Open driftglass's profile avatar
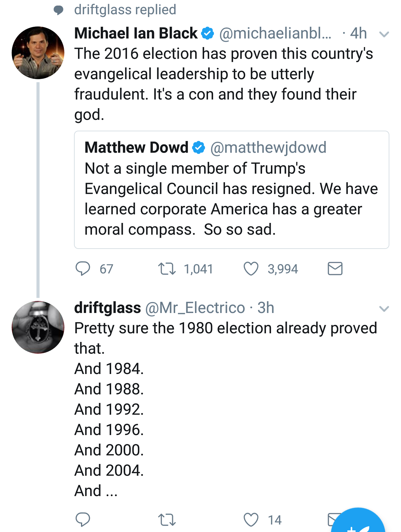This screenshot has width=401, height=532. point(38,327)
